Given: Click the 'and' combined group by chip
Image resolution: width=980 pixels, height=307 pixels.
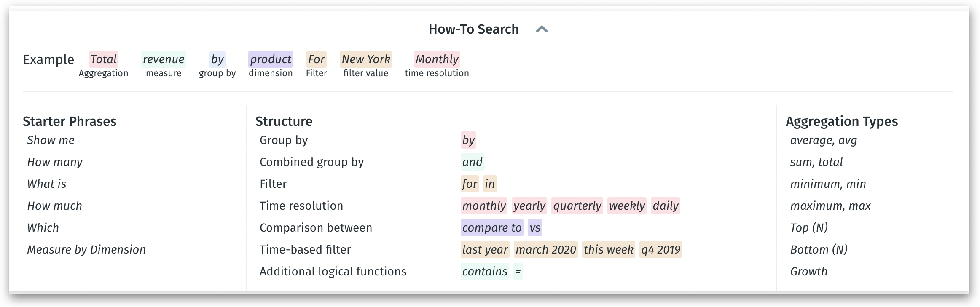Looking at the screenshot, I should point(472,162).
